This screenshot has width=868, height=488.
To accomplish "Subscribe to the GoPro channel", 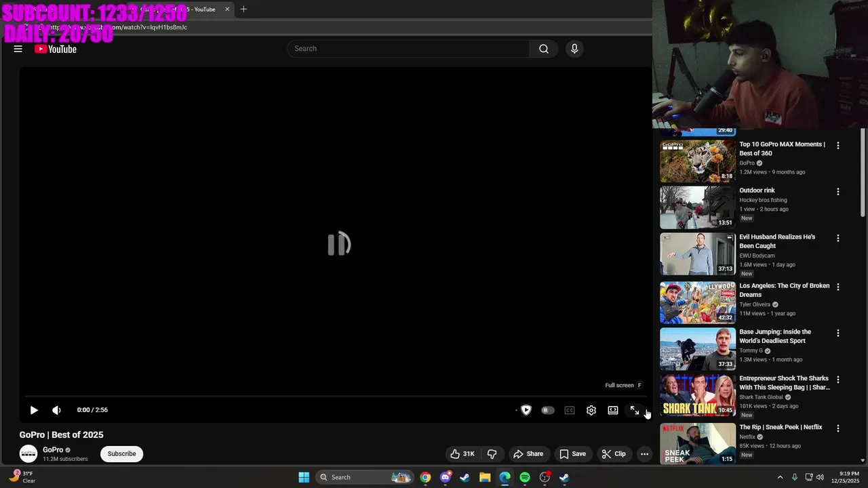I will [x=122, y=454].
